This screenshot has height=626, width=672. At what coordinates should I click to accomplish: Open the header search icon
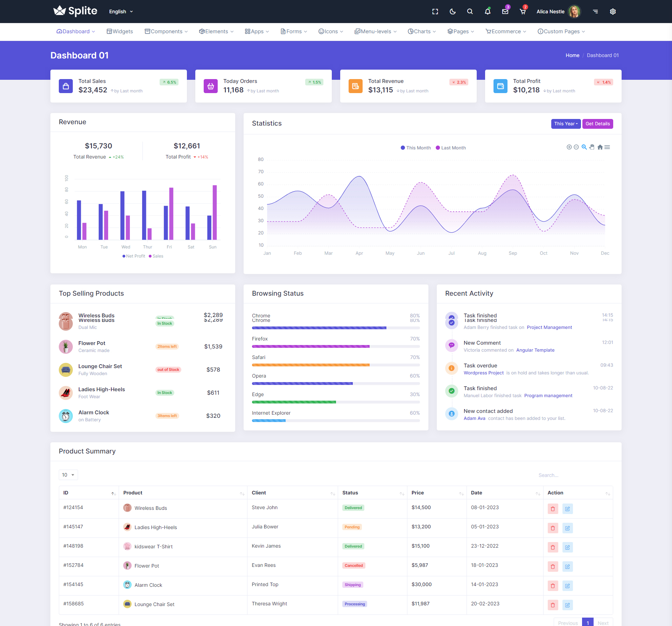(470, 12)
